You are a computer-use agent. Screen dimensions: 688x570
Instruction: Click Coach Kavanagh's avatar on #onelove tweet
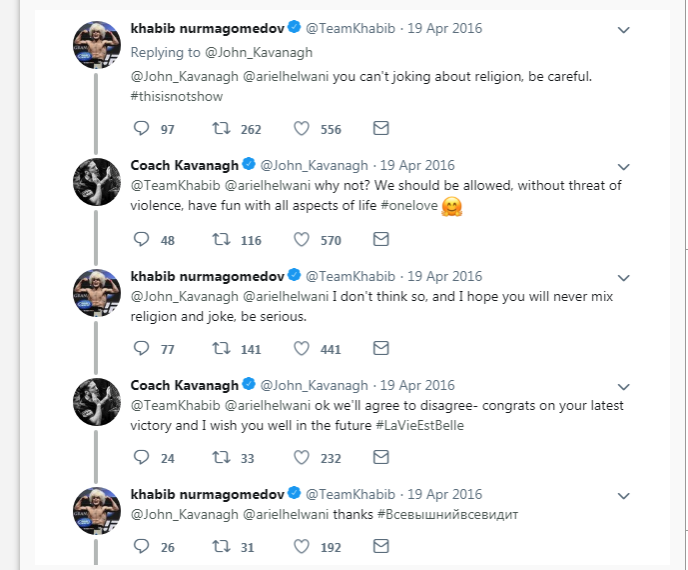point(98,183)
